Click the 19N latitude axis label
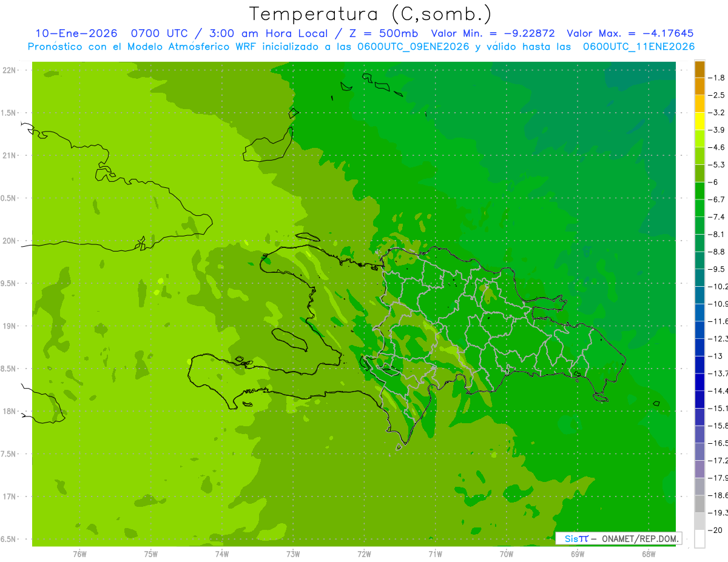This screenshot has width=728, height=562. coord(9,326)
